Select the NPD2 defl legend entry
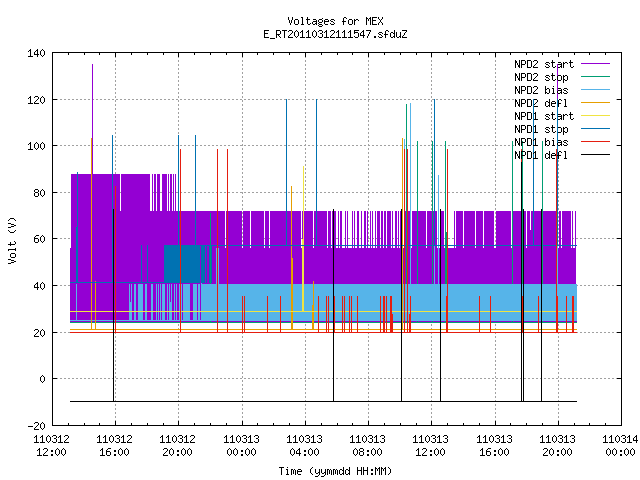640x480 pixels. point(541,103)
